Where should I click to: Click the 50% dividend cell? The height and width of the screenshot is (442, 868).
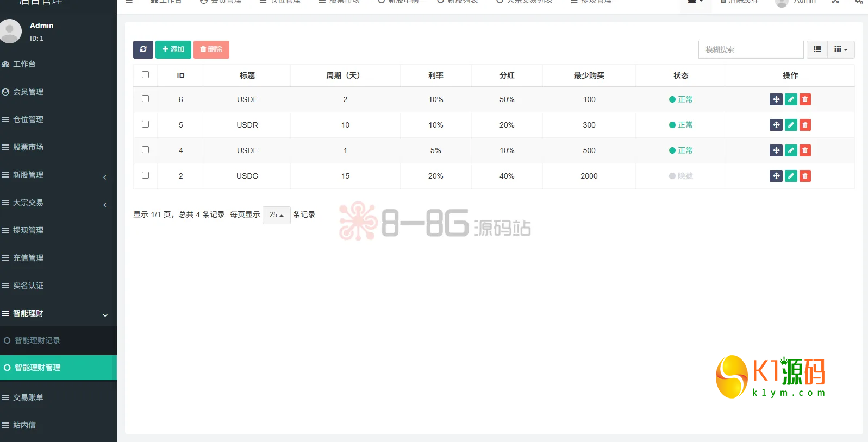[507, 99]
